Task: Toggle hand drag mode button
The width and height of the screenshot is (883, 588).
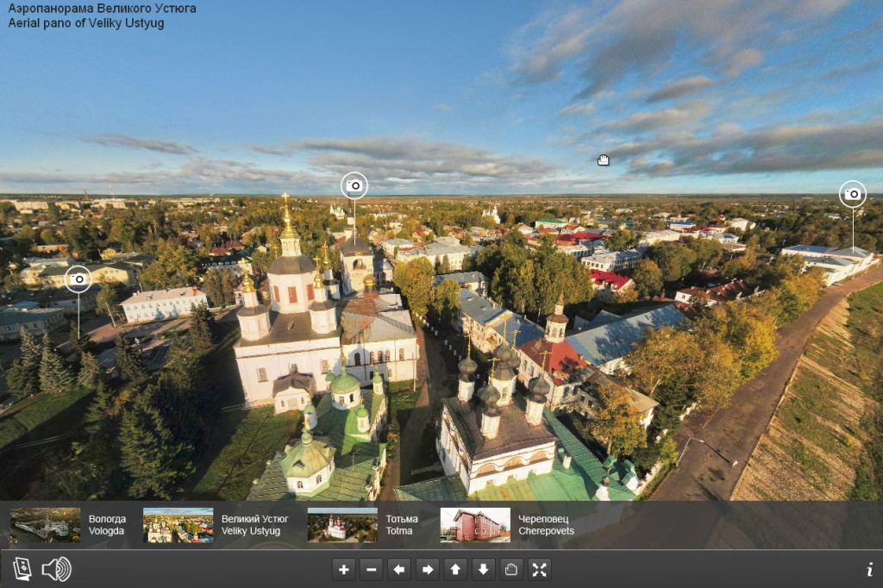Action: click(511, 569)
